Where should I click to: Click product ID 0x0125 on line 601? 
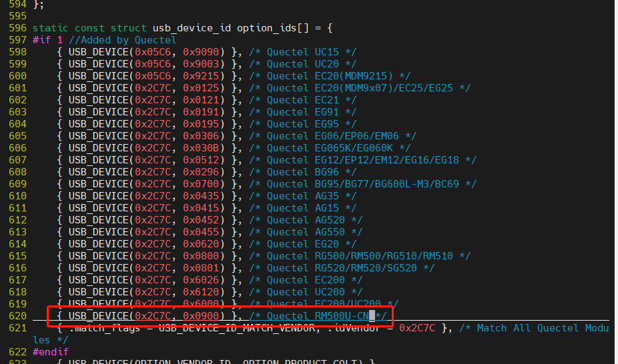[201, 88]
